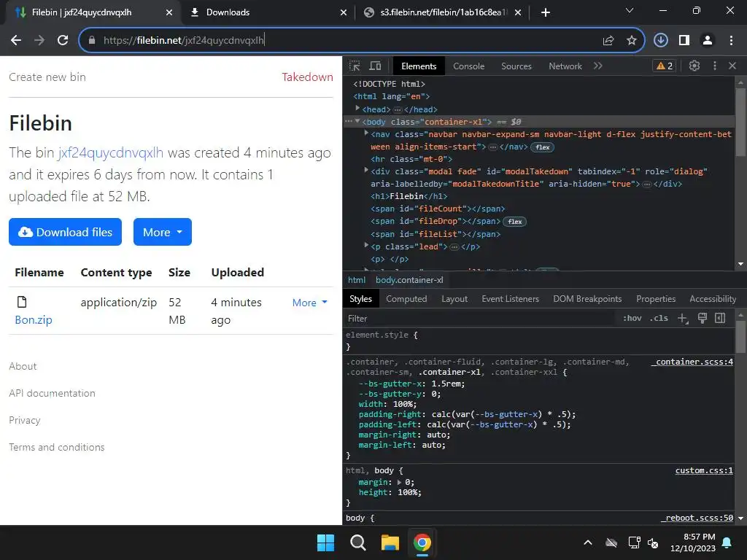747x560 pixels.
Task: Switch to the Downloads browser tab
Action: 268,12
